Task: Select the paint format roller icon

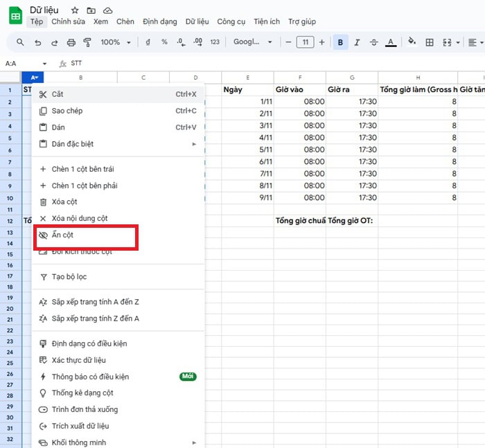Action: click(x=87, y=42)
